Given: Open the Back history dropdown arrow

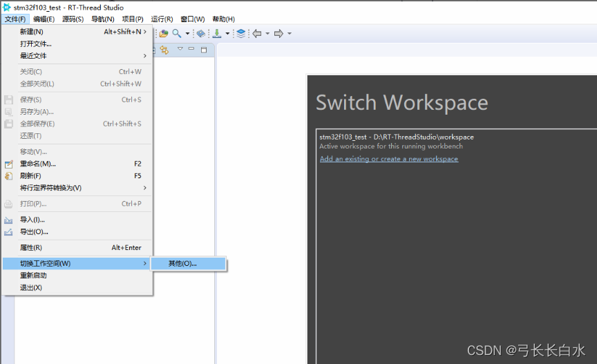Looking at the screenshot, I should [x=267, y=34].
